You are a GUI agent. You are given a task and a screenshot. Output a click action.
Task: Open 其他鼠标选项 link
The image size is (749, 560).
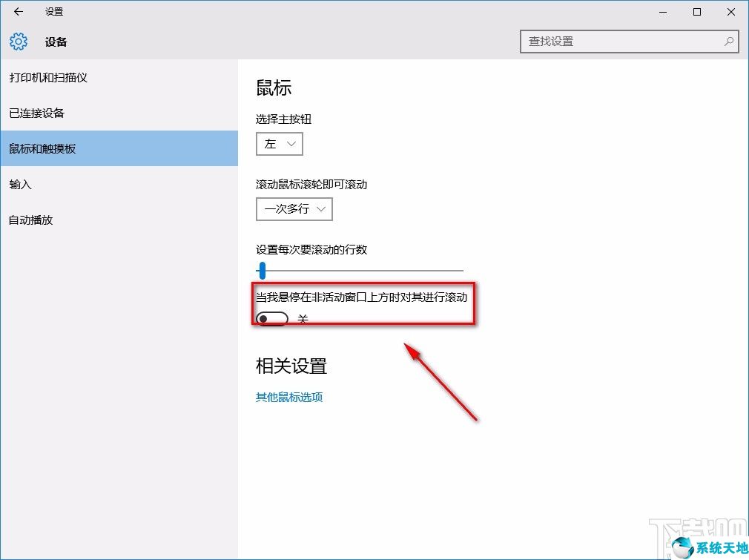click(288, 397)
